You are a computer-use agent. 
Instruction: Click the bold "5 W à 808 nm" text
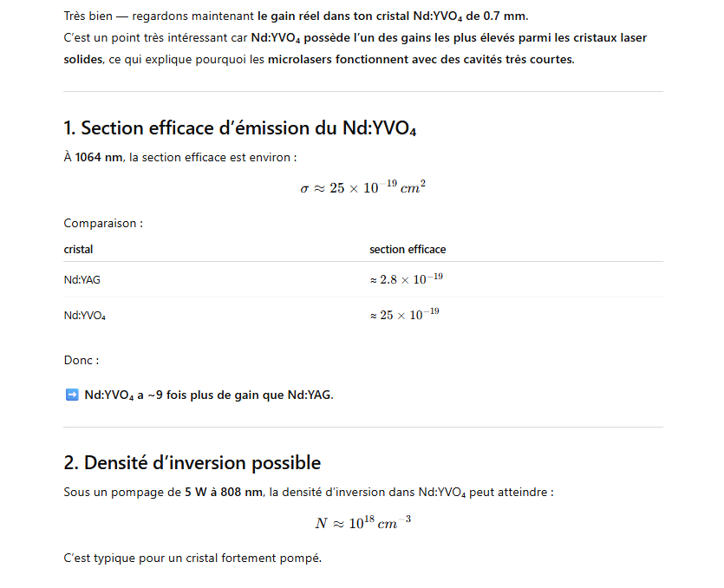pos(224,492)
